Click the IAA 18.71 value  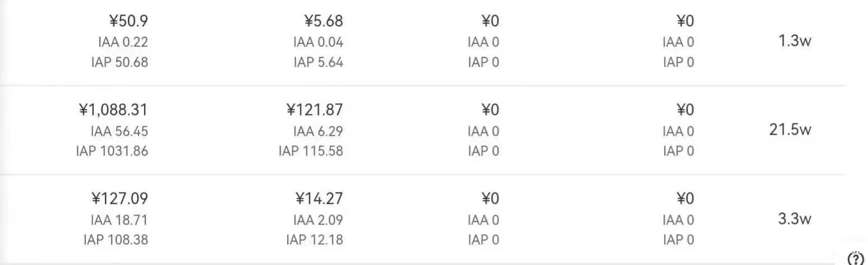pos(119,220)
